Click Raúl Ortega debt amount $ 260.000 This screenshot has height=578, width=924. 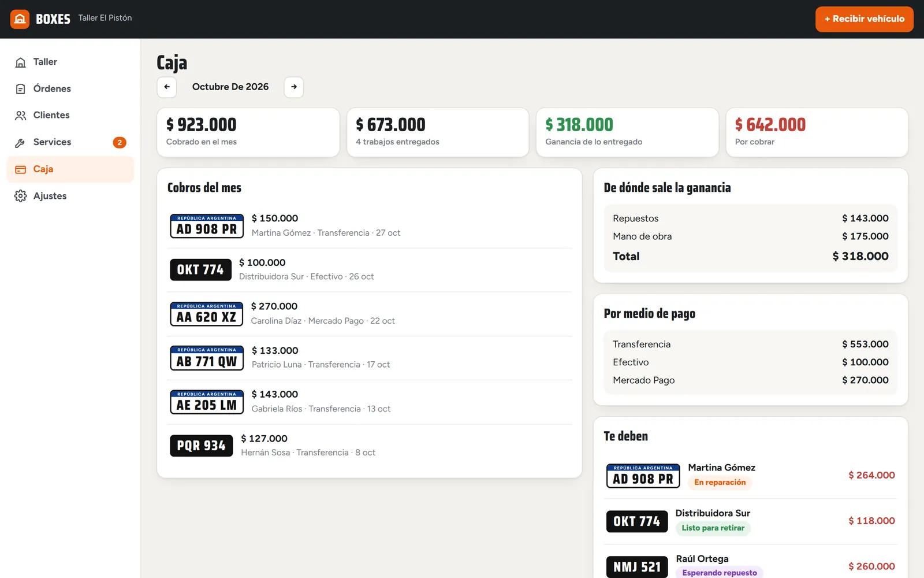[x=871, y=566]
